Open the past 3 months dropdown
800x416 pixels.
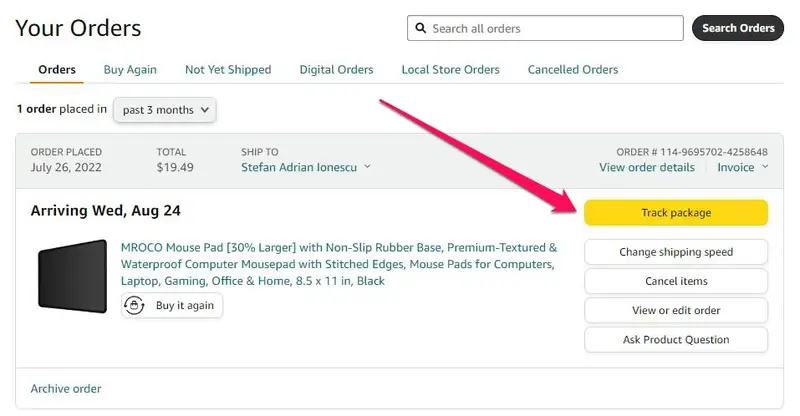pos(165,110)
